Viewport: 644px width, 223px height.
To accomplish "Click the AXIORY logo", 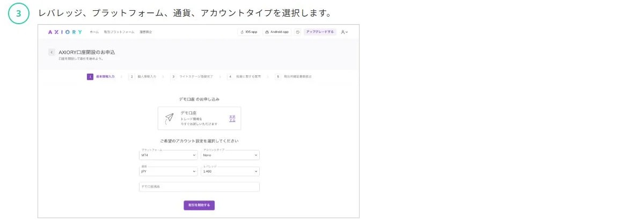I will pyautogui.click(x=65, y=32).
